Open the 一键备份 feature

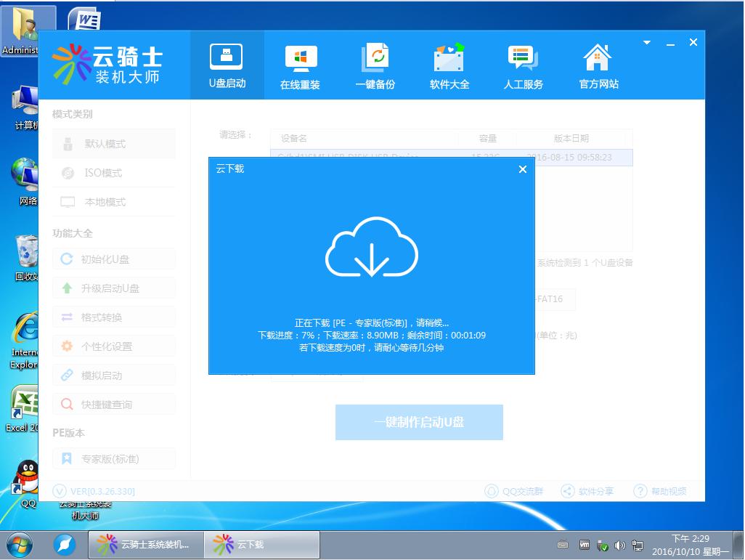(375, 65)
